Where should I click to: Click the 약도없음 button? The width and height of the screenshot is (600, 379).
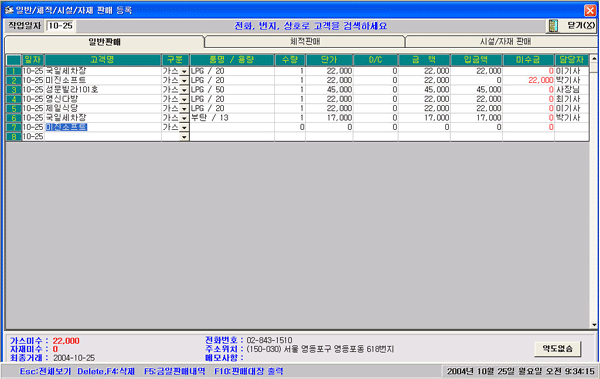(558, 348)
